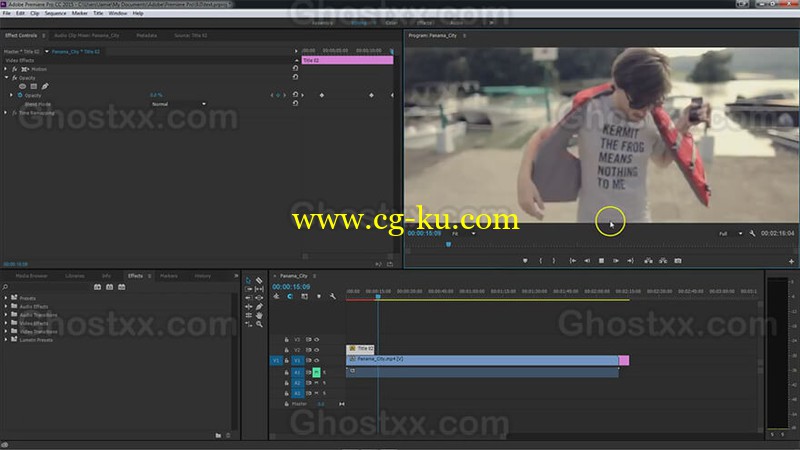Expand the Motion effect properties
The height and width of the screenshot is (450, 800).
pos(6,69)
